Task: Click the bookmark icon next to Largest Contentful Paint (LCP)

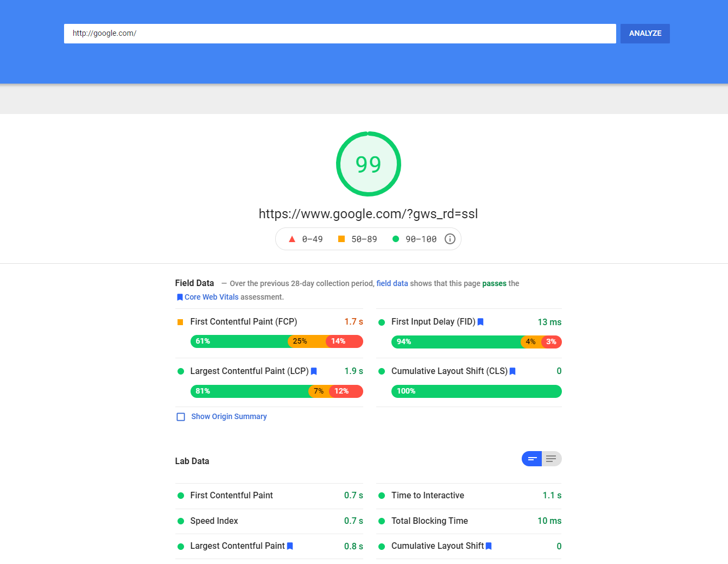Action: 314,371
